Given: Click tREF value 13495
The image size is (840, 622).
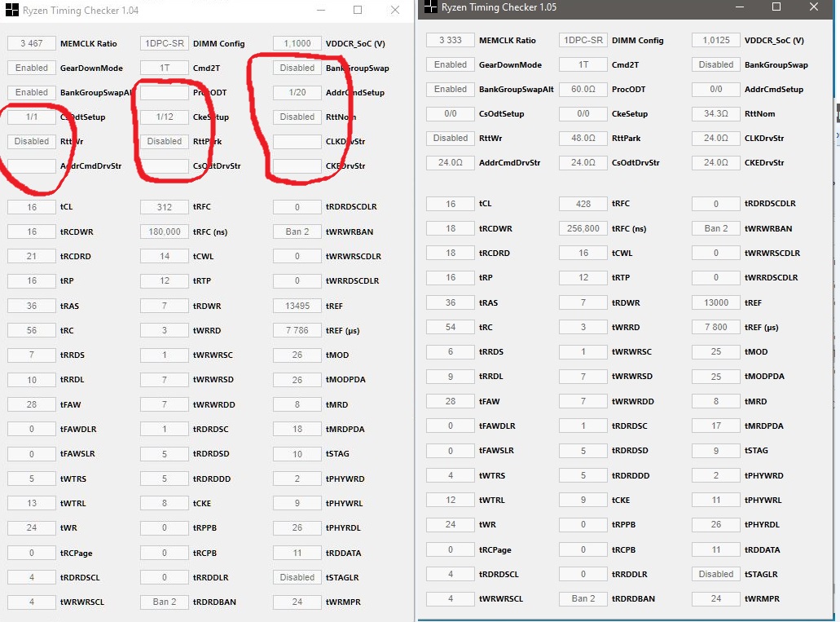Looking at the screenshot, I should pyautogui.click(x=297, y=306).
